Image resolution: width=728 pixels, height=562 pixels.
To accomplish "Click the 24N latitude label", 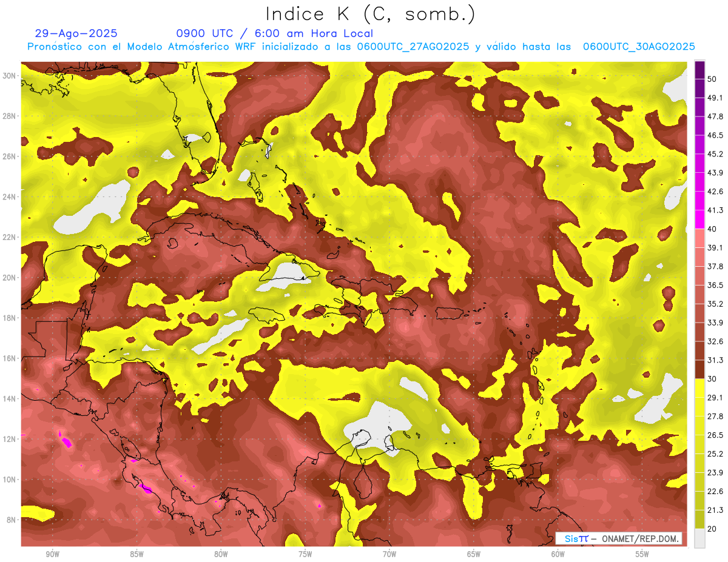I will pyautogui.click(x=10, y=196).
